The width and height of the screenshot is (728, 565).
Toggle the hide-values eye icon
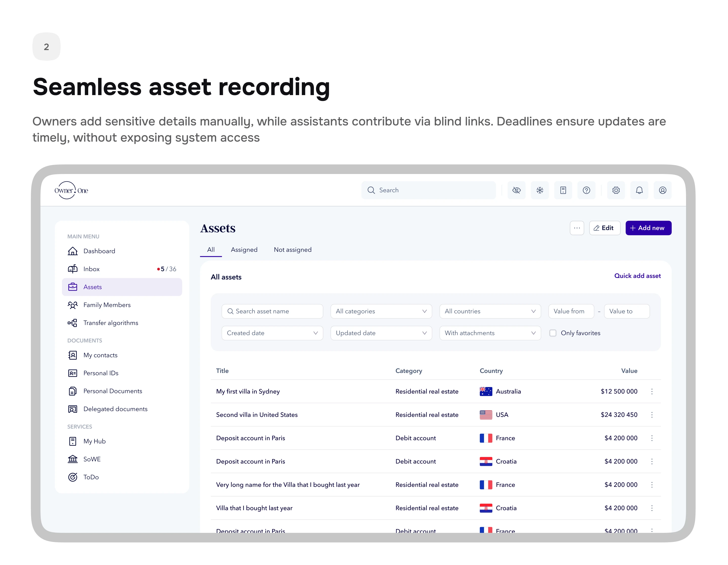tap(516, 190)
